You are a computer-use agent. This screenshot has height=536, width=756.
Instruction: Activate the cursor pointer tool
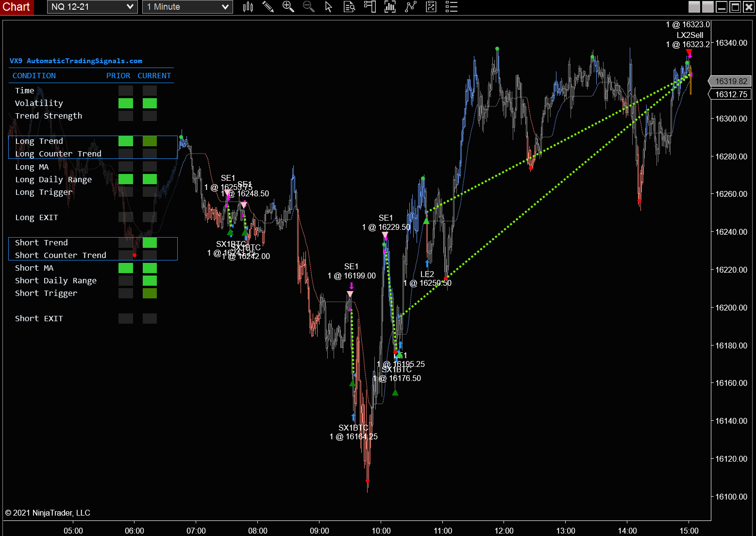pyautogui.click(x=328, y=7)
